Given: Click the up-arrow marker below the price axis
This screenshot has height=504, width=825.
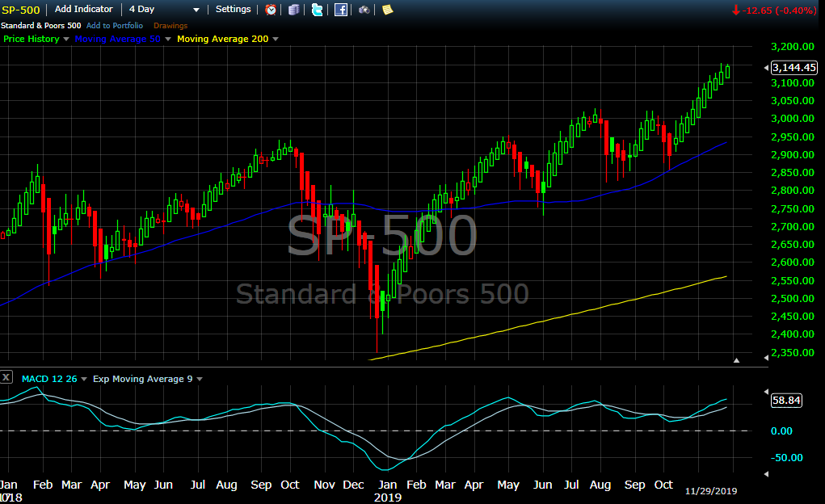Looking at the screenshot, I should point(737,360).
